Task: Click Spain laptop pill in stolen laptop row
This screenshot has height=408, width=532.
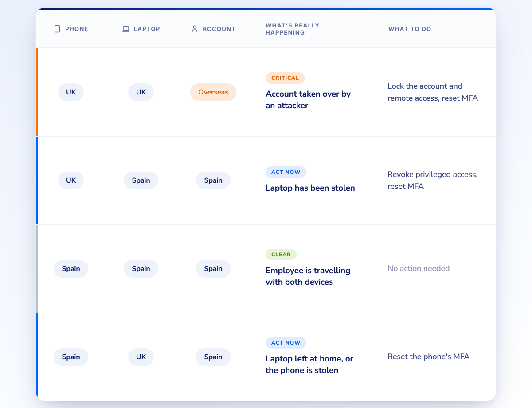Action: coord(141,180)
